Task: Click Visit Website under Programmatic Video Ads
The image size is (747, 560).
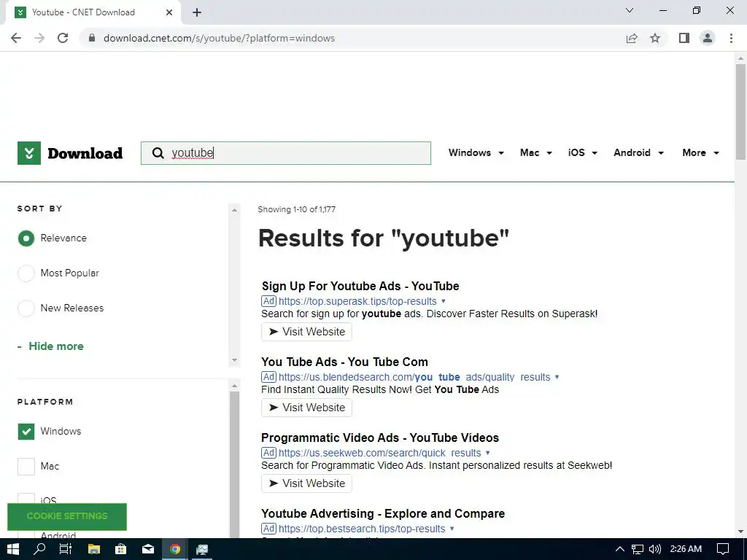Action: click(x=307, y=483)
